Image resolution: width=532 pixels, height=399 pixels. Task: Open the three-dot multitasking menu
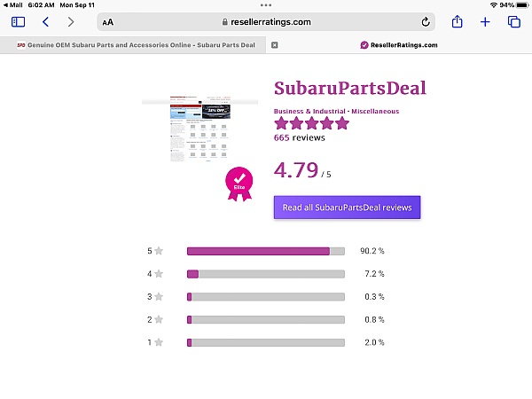(x=266, y=5)
